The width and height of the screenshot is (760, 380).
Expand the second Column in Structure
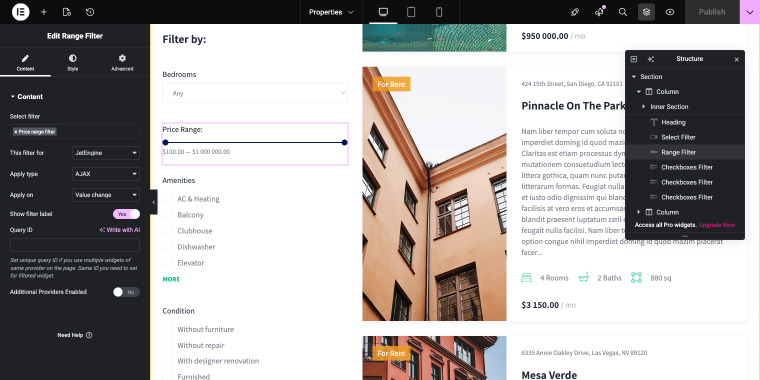(639, 212)
